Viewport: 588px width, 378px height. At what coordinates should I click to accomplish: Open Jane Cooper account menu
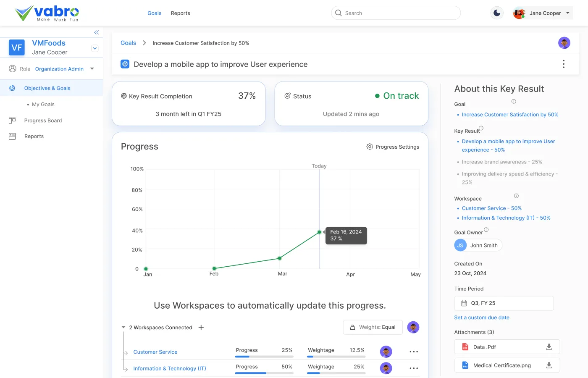[x=543, y=13]
